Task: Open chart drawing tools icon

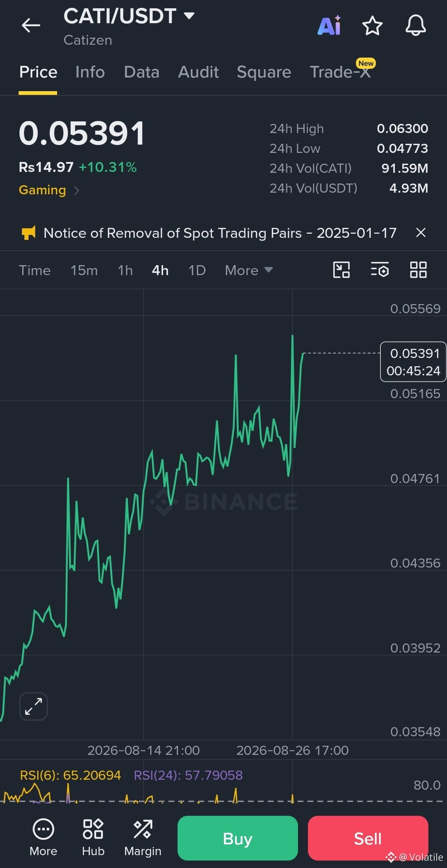Action: point(341,270)
